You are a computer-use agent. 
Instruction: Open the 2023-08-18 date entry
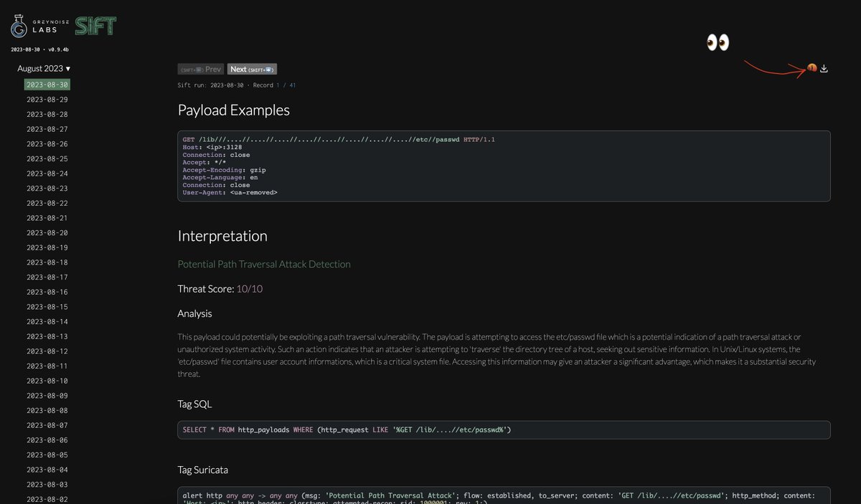(x=47, y=262)
